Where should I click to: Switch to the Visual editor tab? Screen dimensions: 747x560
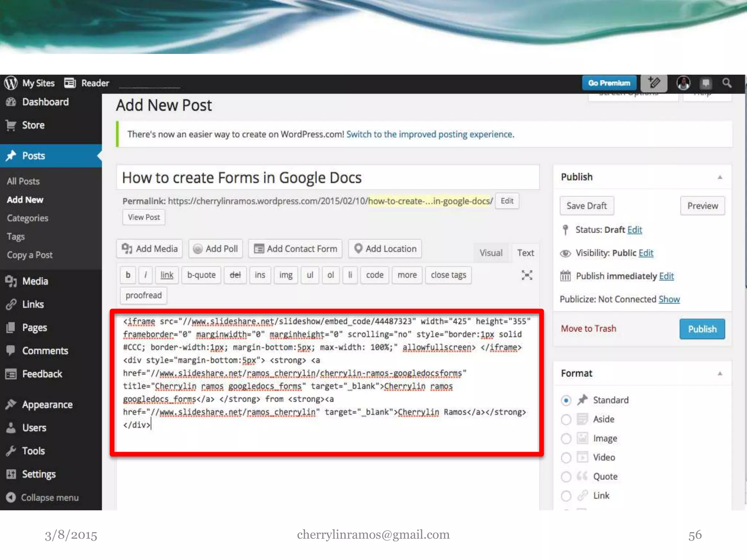pyautogui.click(x=491, y=253)
